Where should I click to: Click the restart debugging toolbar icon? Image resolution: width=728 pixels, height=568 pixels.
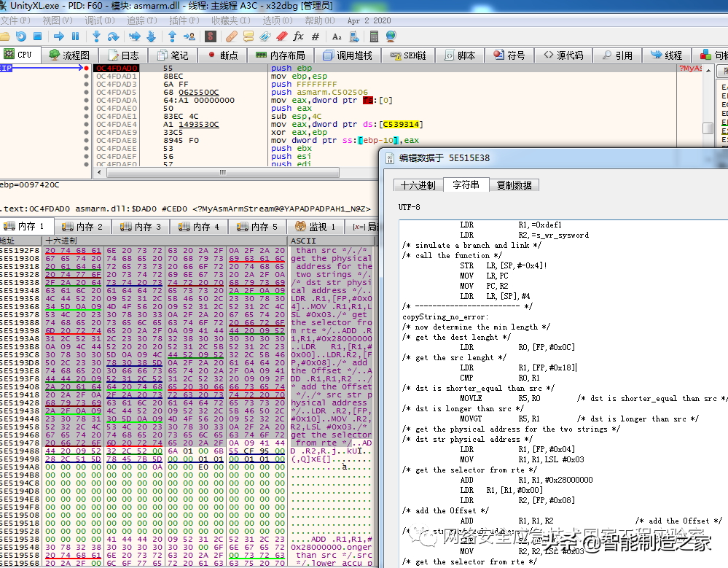[x=20, y=36]
